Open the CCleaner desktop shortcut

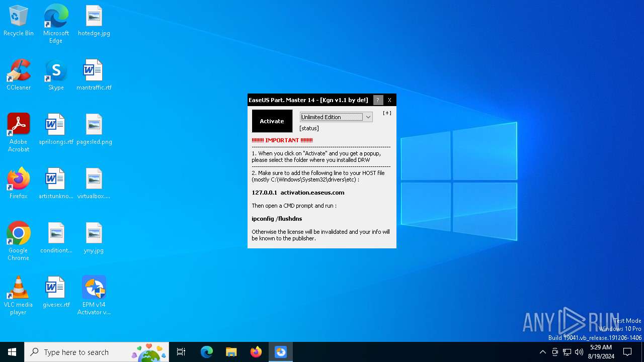pos(19,75)
